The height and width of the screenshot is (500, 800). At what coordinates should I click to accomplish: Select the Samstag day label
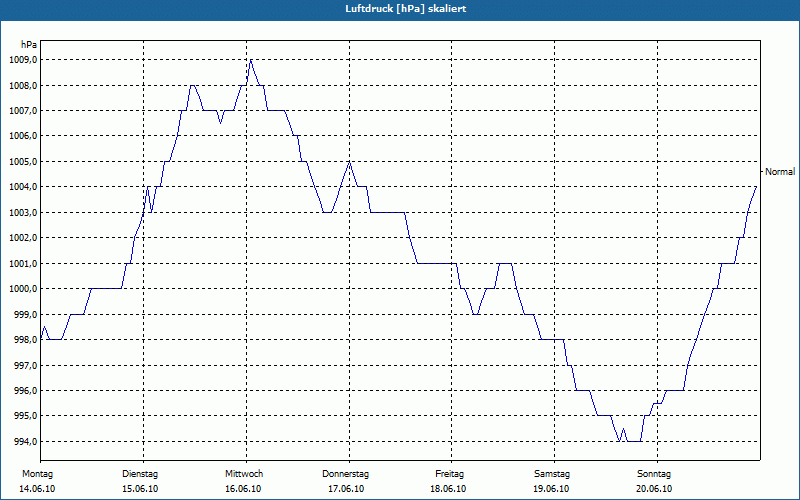(x=552, y=474)
